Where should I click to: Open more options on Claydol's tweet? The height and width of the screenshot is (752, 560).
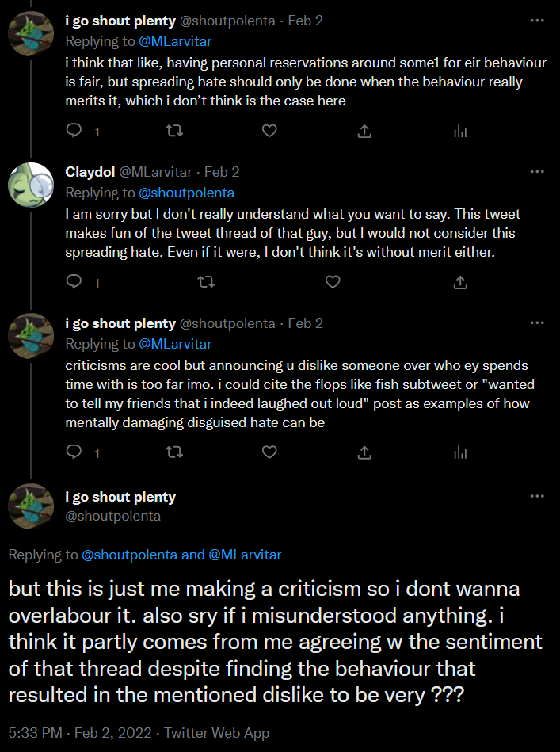(x=537, y=171)
